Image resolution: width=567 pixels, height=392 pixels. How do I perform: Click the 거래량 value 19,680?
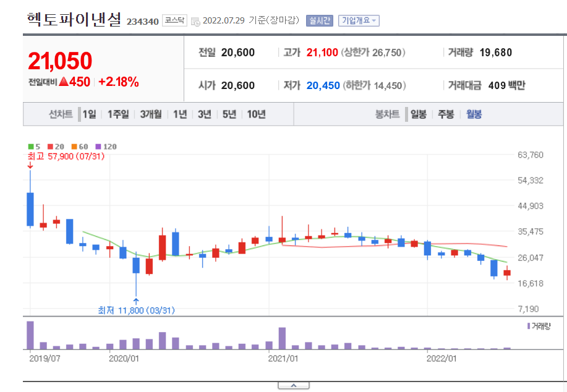496,53
